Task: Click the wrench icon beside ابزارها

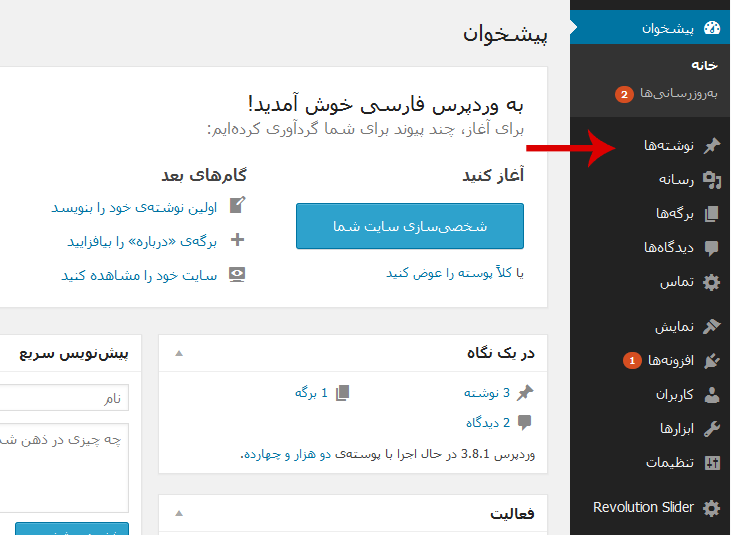Action: pyautogui.click(x=711, y=428)
